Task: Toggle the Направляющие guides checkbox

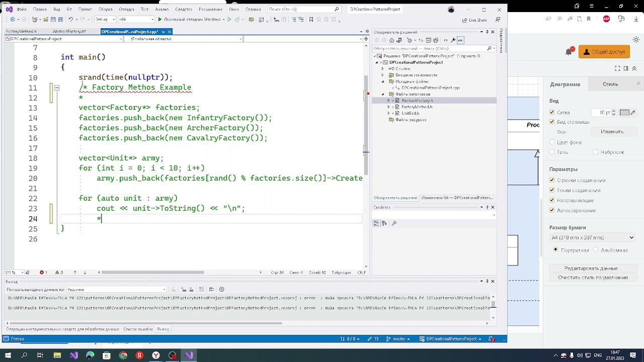Action: click(x=552, y=200)
